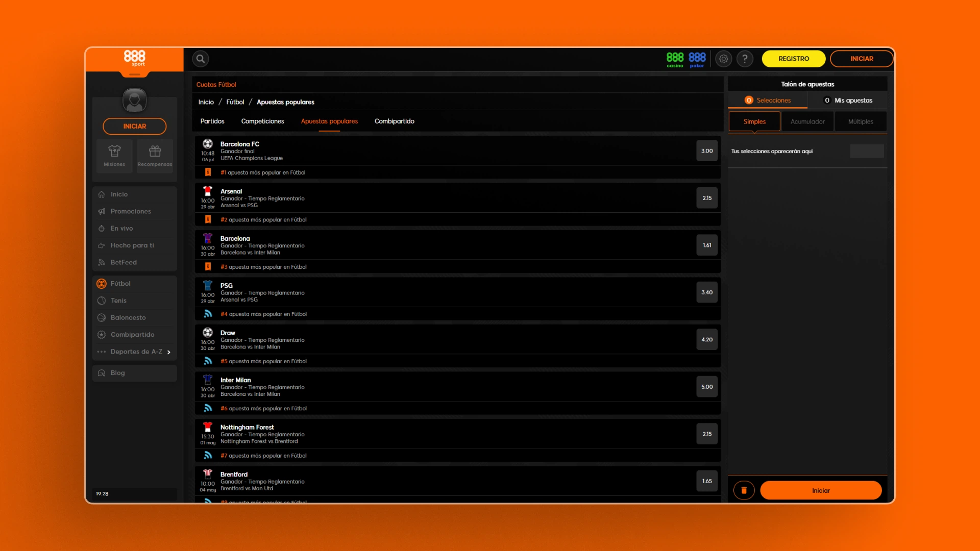The width and height of the screenshot is (980, 551).
Task: Click Baloncesto ball icon in sidebar
Action: point(102,317)
